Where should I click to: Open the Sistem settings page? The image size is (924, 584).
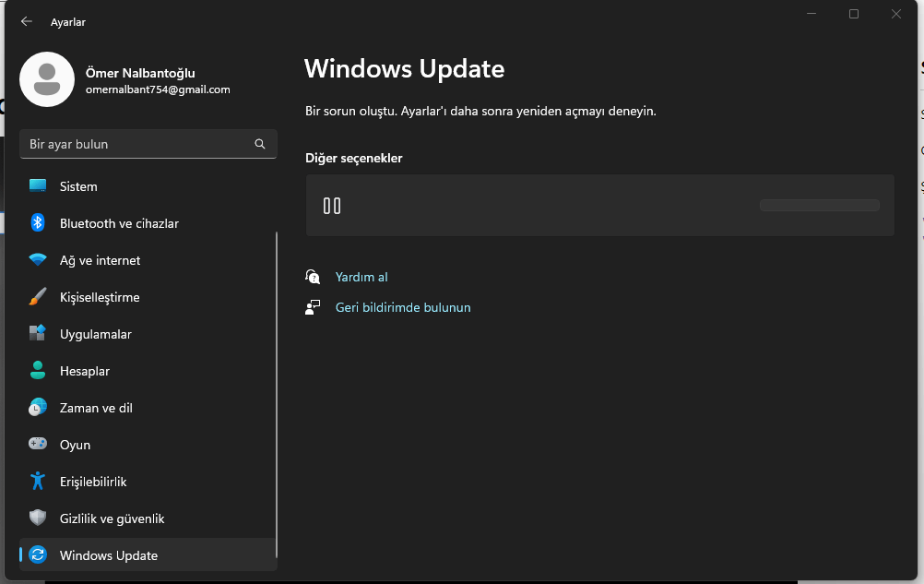(x=148, y=186)
